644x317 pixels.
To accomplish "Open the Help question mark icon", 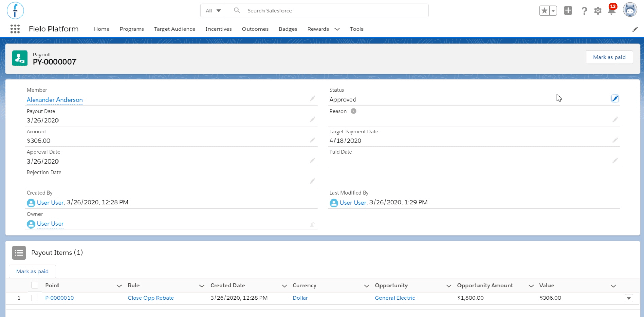I will tap(584, 11).
